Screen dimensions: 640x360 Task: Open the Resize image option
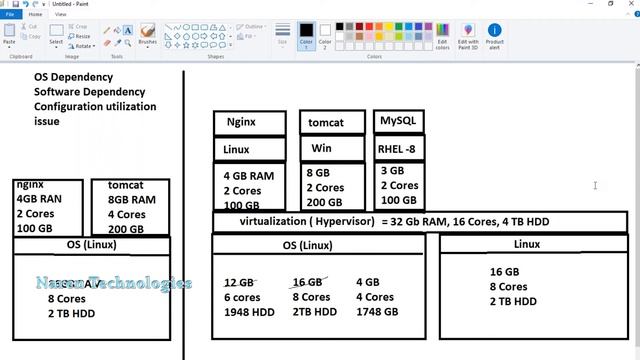click(x=79, y=36)
